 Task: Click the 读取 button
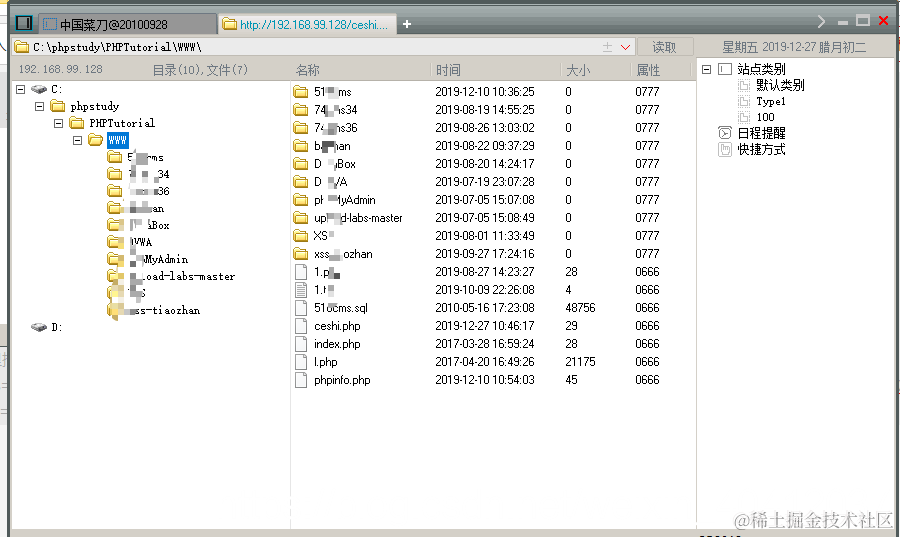[664, 47]
